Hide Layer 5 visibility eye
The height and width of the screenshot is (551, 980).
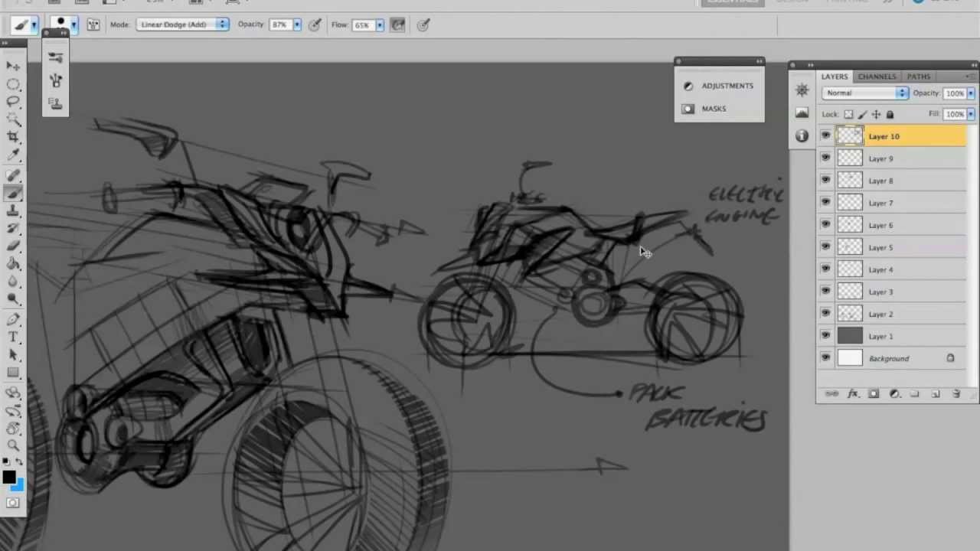(825, 247)
